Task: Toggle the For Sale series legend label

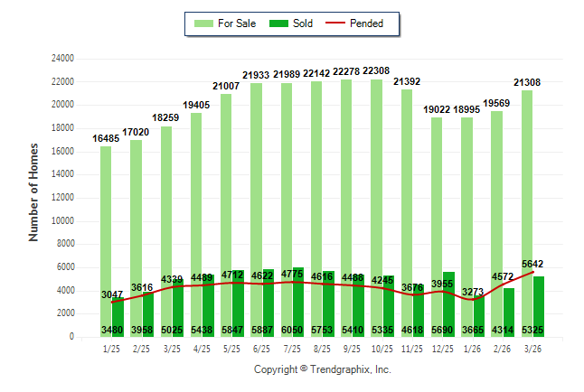Action: pyautogui.click(x=235, y=23)
